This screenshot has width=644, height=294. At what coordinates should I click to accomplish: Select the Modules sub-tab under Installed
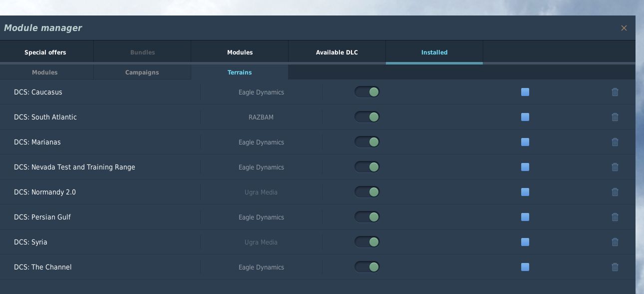[45, 72]
